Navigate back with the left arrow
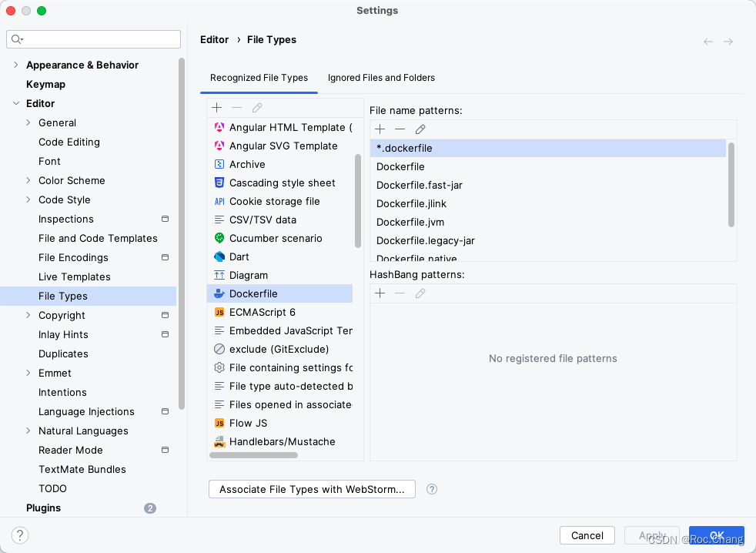This screenshot has height=553, width=756. [708, 42]
